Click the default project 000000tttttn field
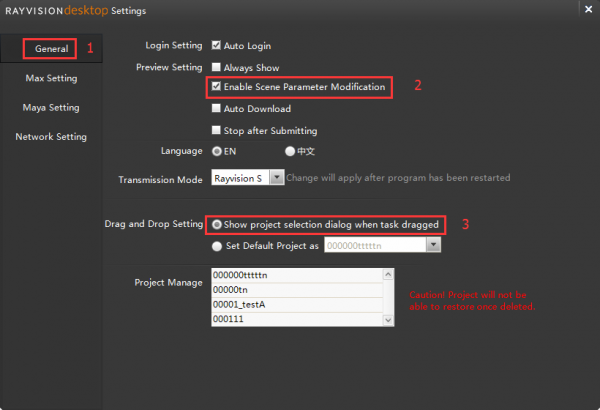600x410 pixels. (x=375, y=245)
